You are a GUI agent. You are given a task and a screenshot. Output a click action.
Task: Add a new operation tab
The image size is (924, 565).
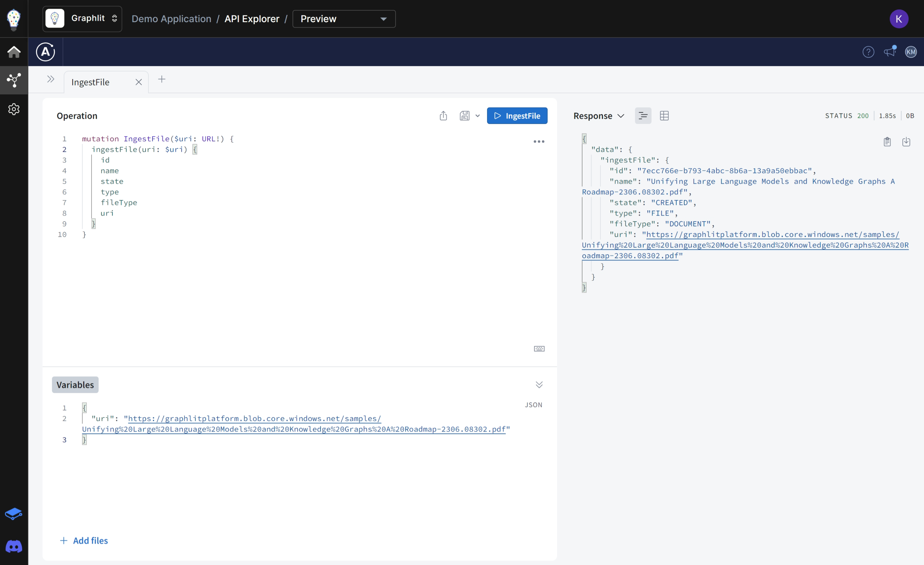tap(162, 79)
